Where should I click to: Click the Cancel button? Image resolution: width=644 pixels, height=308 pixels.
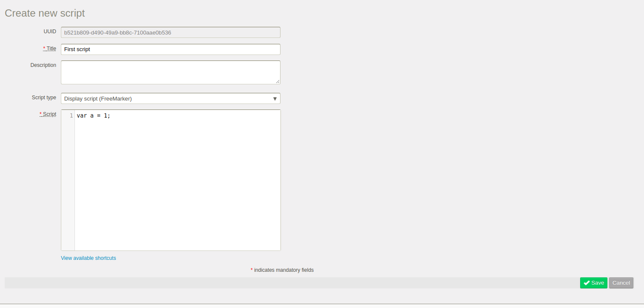(621, 283)
